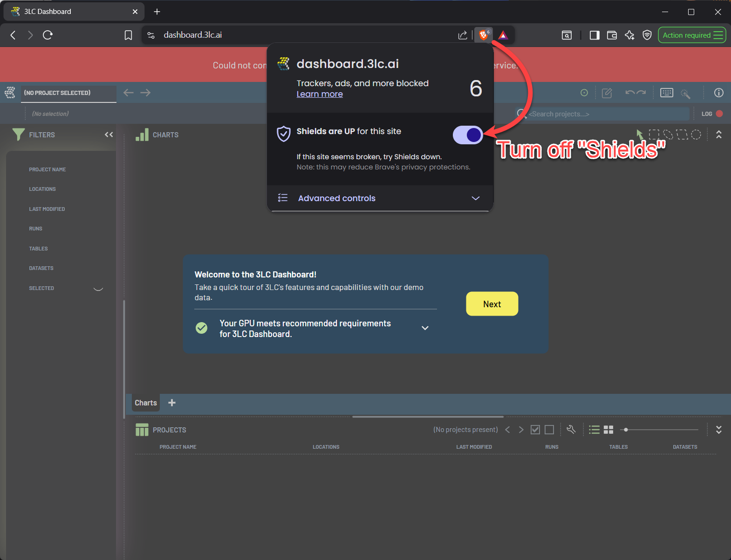Image resolution: width=731 pixels, height=560 pixels.
Task: Click the Next button in welcome tour
Action: tap(492, 304)
